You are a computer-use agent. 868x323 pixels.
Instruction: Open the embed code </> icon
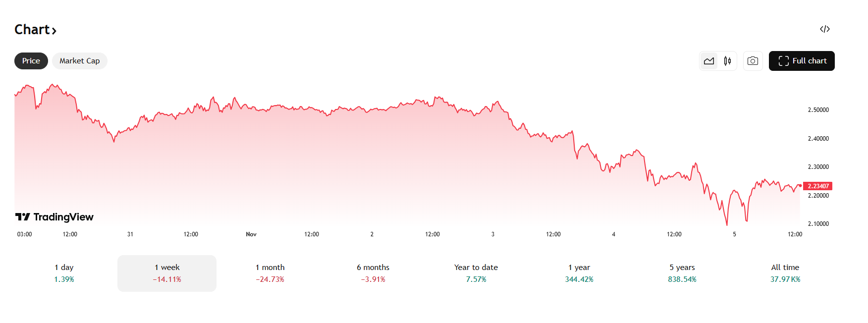pos(825,29)
